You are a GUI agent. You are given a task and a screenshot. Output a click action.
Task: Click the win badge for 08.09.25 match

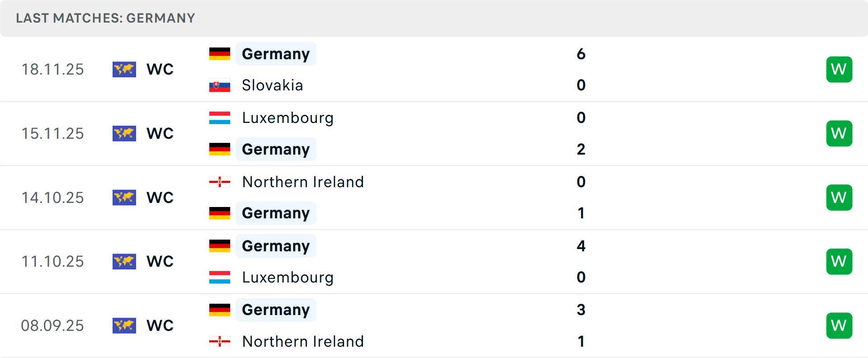(839, 325)
